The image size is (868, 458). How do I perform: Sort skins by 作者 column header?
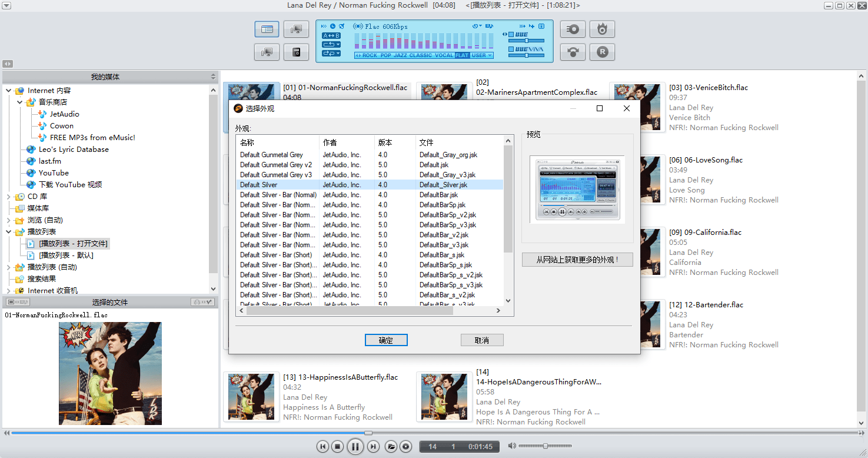(346, 142)
